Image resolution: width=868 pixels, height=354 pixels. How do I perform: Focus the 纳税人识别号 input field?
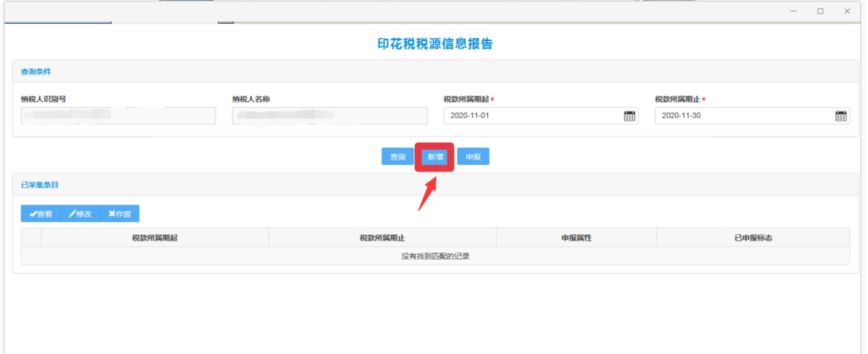pos(118,116)
